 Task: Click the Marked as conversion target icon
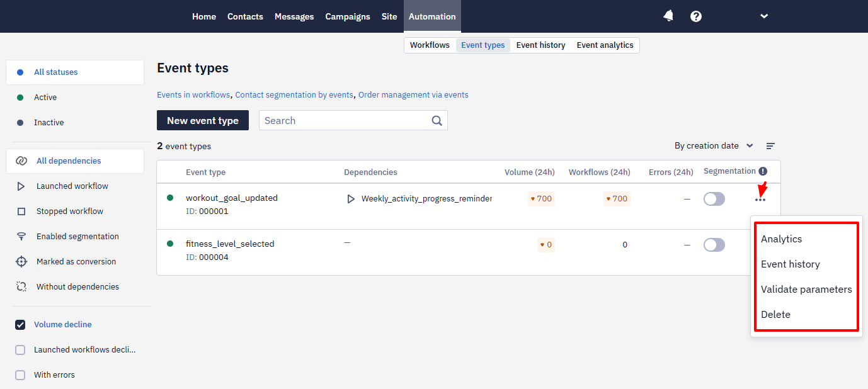[21, 262]
